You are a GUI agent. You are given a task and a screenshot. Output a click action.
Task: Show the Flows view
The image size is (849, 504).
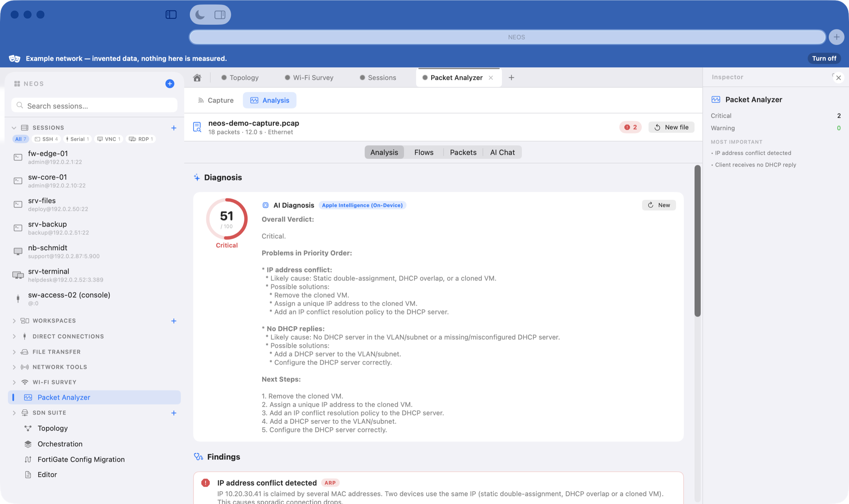(424, 152)
